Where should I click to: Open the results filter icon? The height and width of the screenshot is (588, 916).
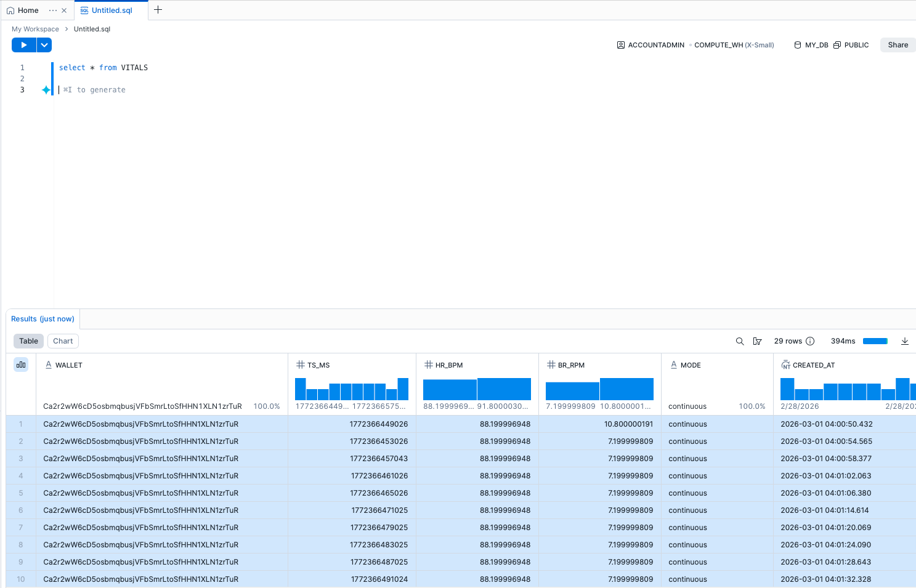(x=758, y=341)
